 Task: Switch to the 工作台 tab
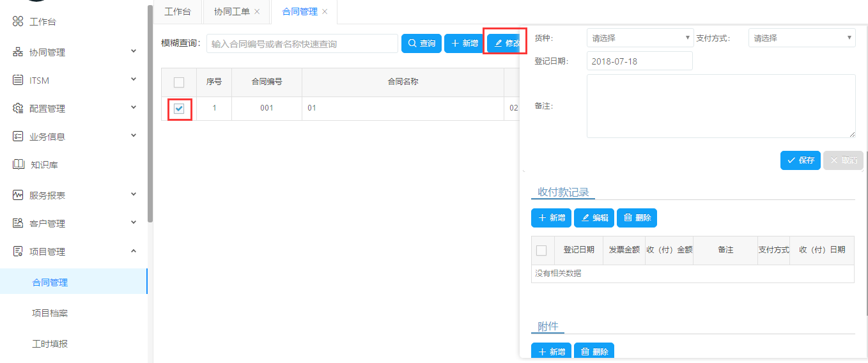[x=178, y=12]
